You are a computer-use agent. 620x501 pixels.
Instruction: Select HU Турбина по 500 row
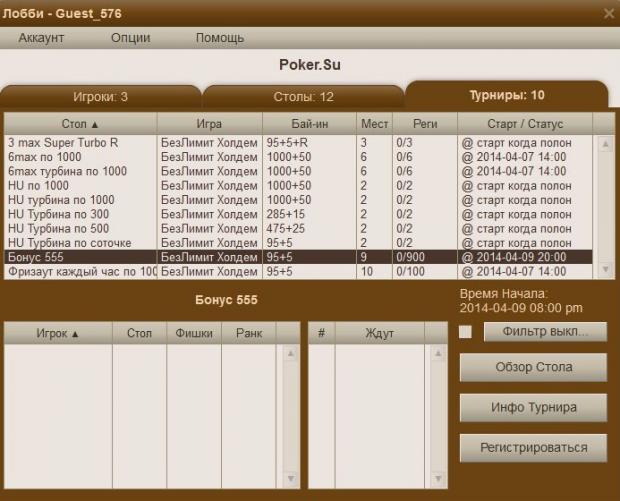(x=298, y=229)
